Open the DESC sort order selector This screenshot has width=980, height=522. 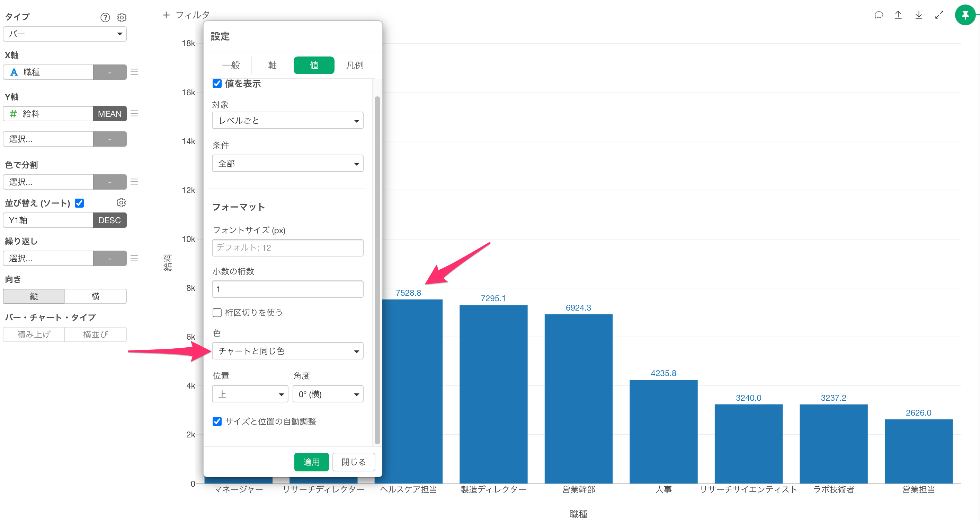pos(109,220)
